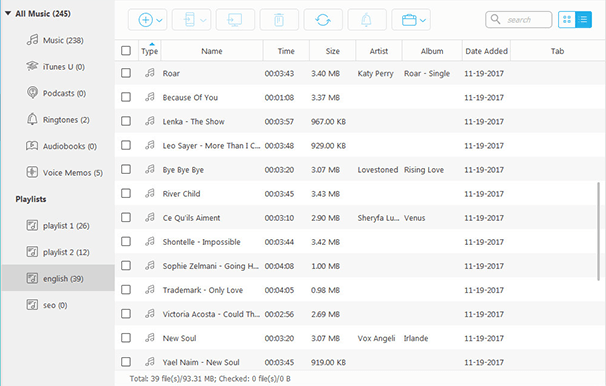Check the box beside Roar
Image resolution: width=606 pixels, height=386 pixels.
coord(126,73)
